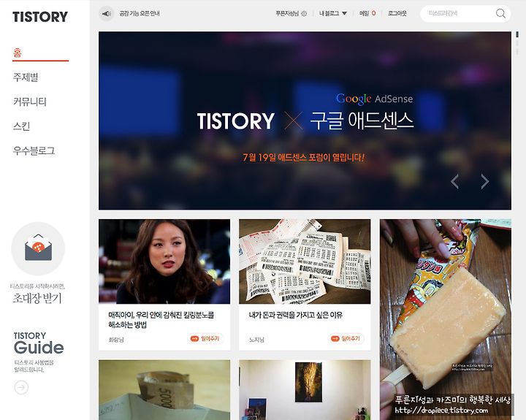526x420 pixels.
Task: Open the ice cream bar thumbnail
Action: [446, 319]
